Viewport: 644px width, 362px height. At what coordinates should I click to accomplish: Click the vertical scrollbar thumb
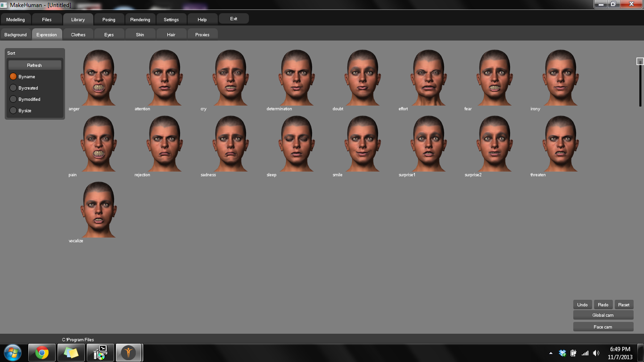[639, 61]
